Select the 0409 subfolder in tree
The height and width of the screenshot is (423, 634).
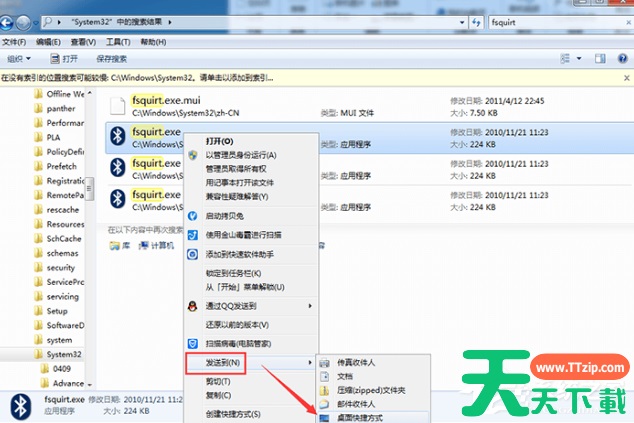point(56,369)
